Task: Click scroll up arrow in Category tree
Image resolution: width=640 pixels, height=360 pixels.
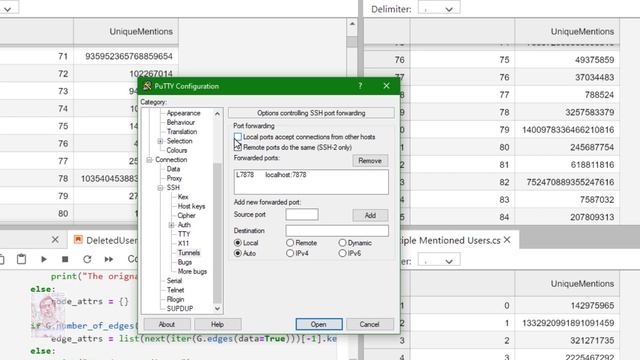Action: tap(217, 114)
